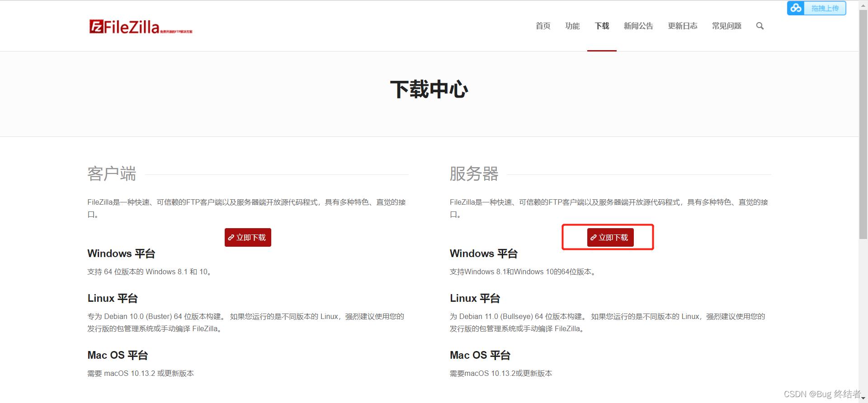Image resolution: width=868 pixels, height=403 pixels.
Task: Click the 服务器 section heading
Action: (x=474, y=173)
